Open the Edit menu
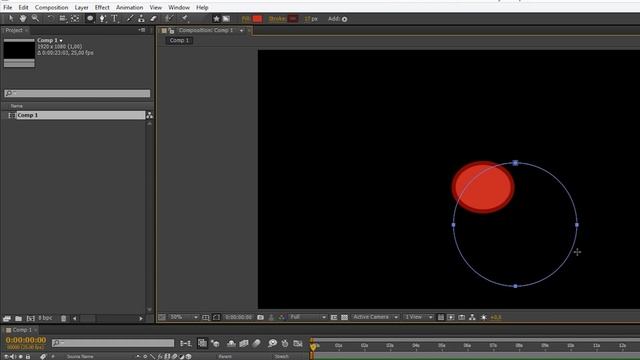This screenshot has width=640, height=360. pyautogui.click(x=23, y=7)
